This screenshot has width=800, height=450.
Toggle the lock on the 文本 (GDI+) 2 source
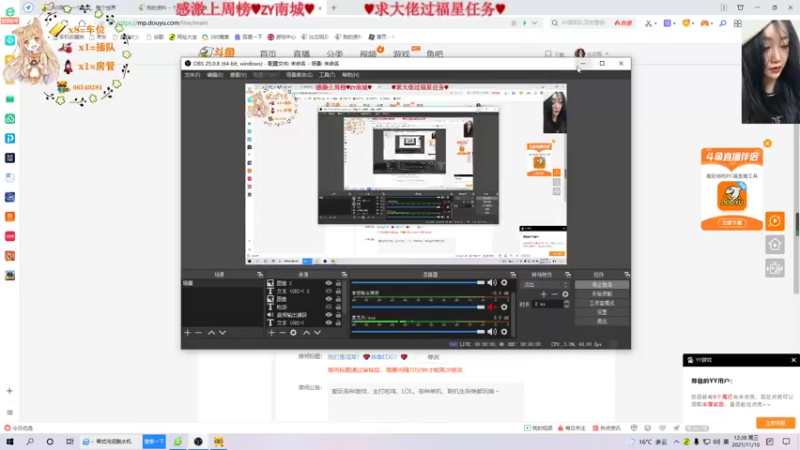pyautogui.click(x=338, y=291)
